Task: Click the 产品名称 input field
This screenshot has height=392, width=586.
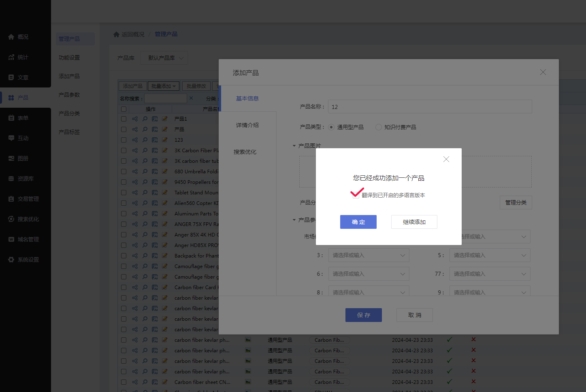Action: pyautogui.click(x=430, y=107)
